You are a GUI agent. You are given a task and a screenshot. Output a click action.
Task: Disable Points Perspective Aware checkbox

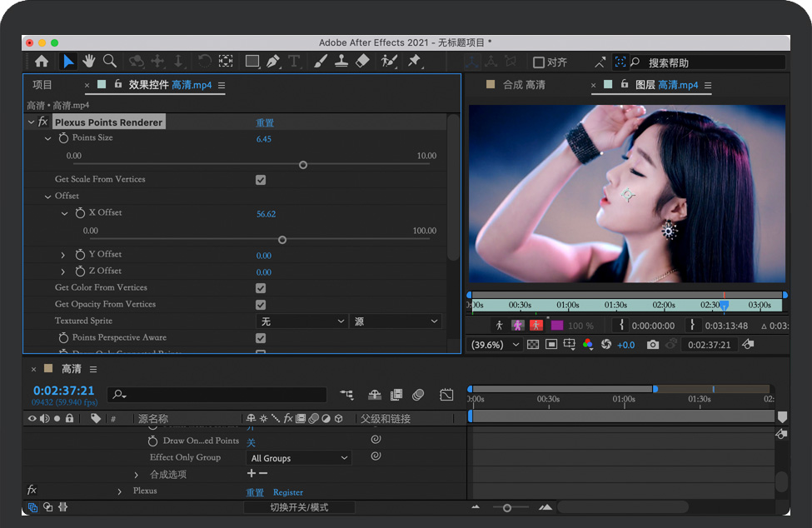tap(261, 338)
